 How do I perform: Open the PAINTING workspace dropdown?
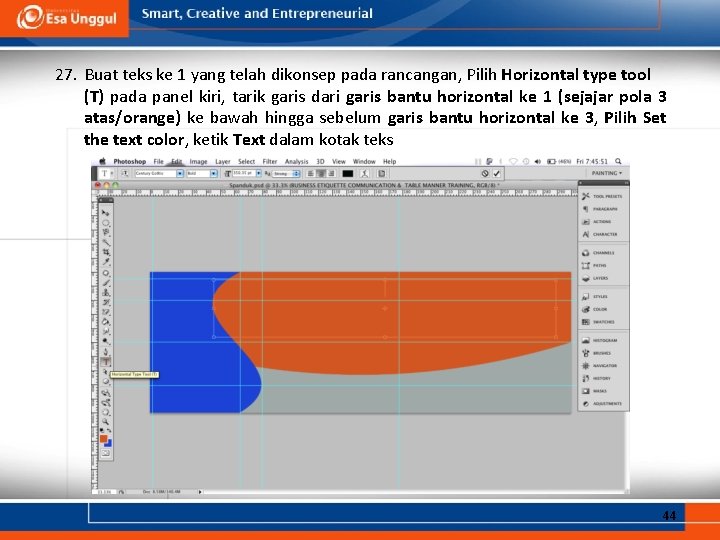click(x=606, y=174)
